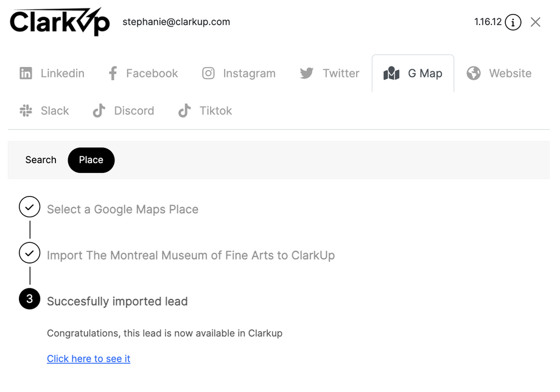Close the ClarkUp panel
This screenshot has width=560, height=392.
click(x=536, y=23)
